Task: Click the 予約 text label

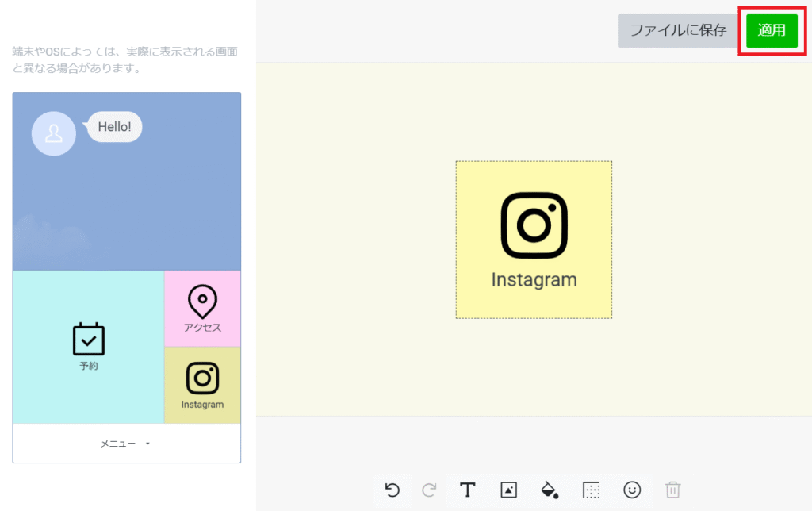Action: [89, 367]
